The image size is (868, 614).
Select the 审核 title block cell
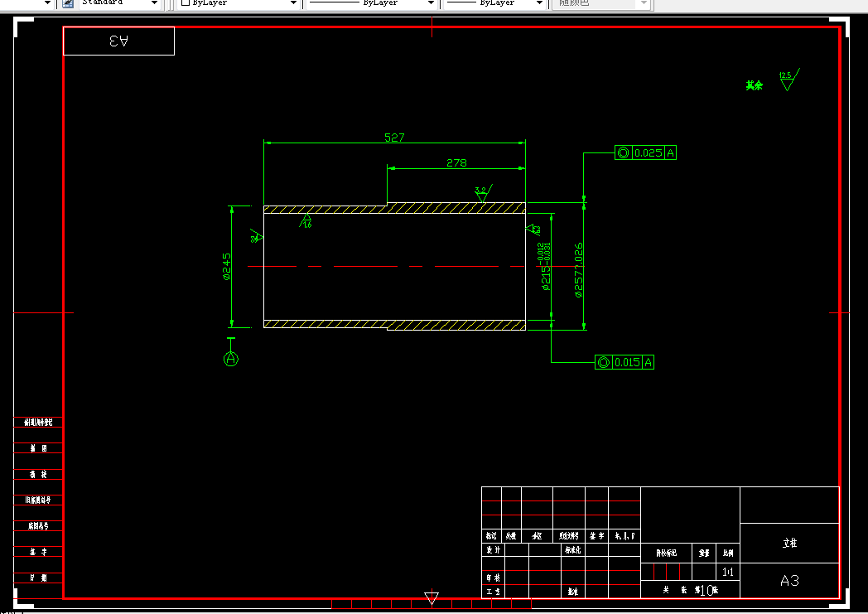click(494, 578)
